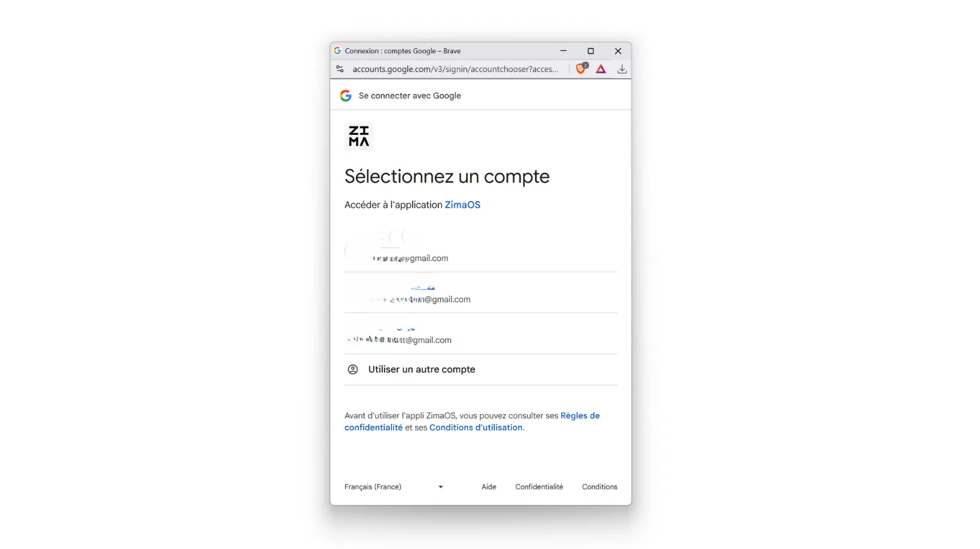Open Brave Shields panel from the address bar
Image resolution: width=980 pixels, height=549 pixels.
coord(580,69)
